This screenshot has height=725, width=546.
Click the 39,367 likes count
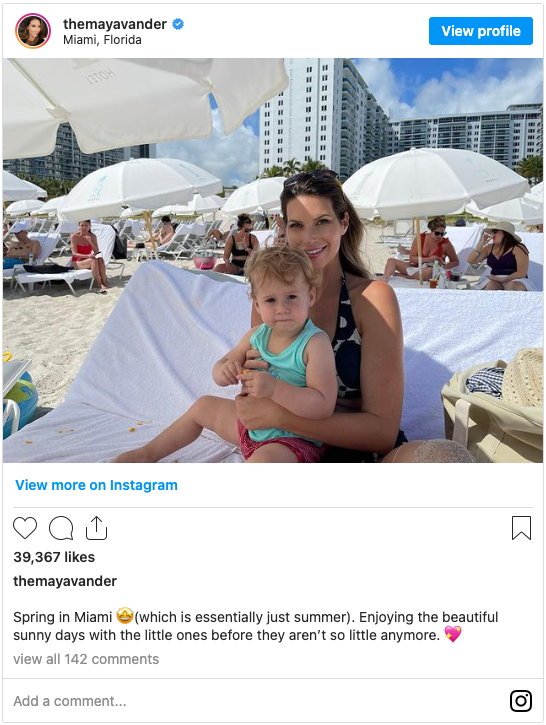[54, 557]
